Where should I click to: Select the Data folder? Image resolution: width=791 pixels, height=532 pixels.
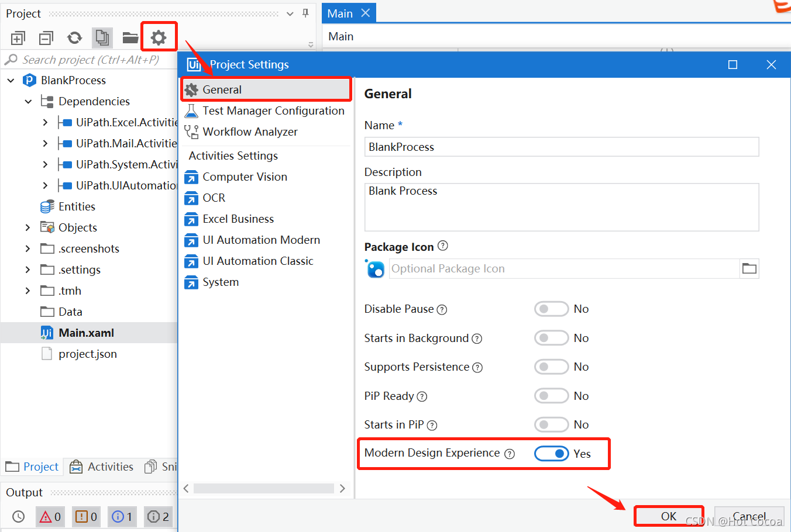tap(70, 312)
